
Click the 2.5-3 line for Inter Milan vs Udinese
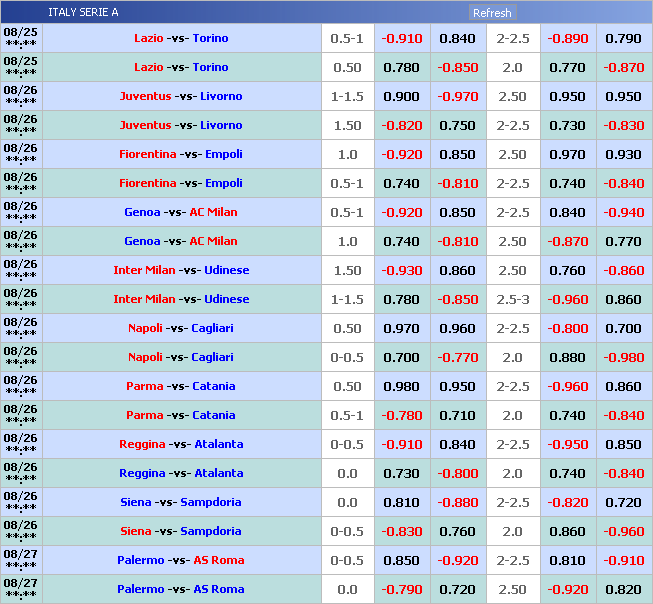(512, 299)
